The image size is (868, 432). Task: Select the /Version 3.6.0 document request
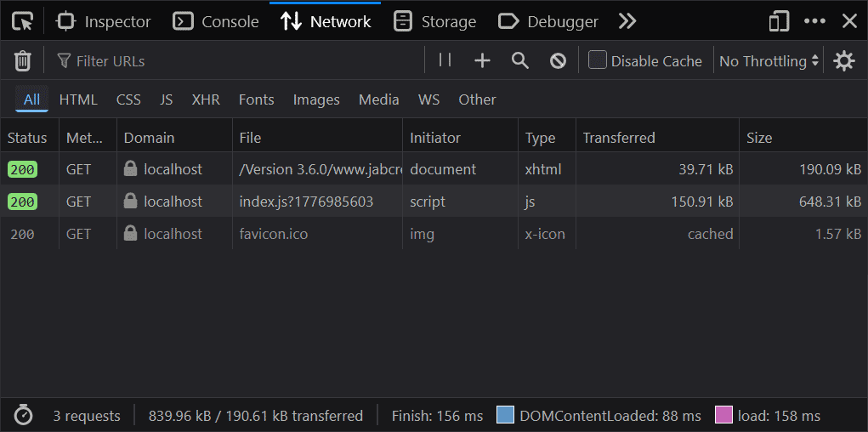[x=434, y=169]
